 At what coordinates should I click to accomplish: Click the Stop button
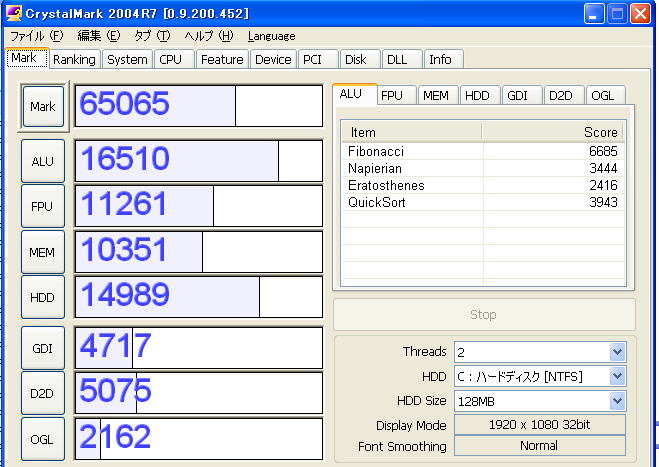point(484,314)
